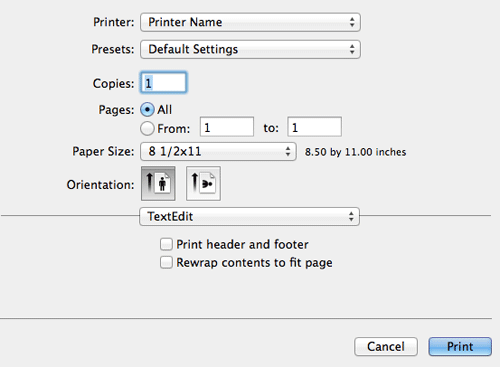This screenshot has height=367, width=500.
Task: Open the Printer Name dropdown
Action: point(250,22)
